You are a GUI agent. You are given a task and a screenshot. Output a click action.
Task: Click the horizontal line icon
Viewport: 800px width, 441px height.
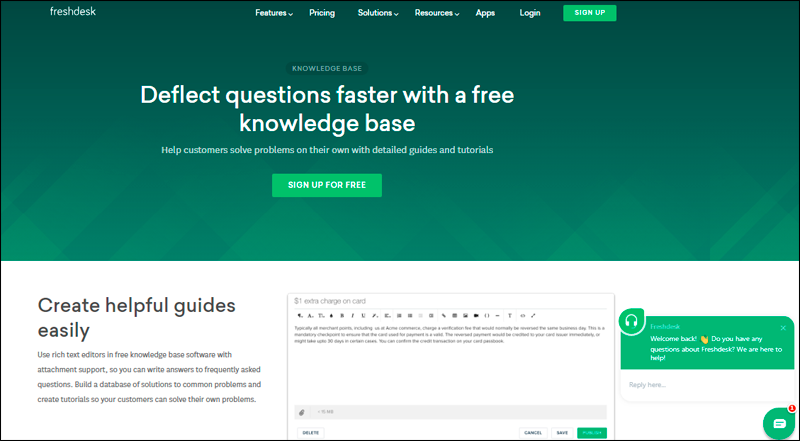click(497, 315)
